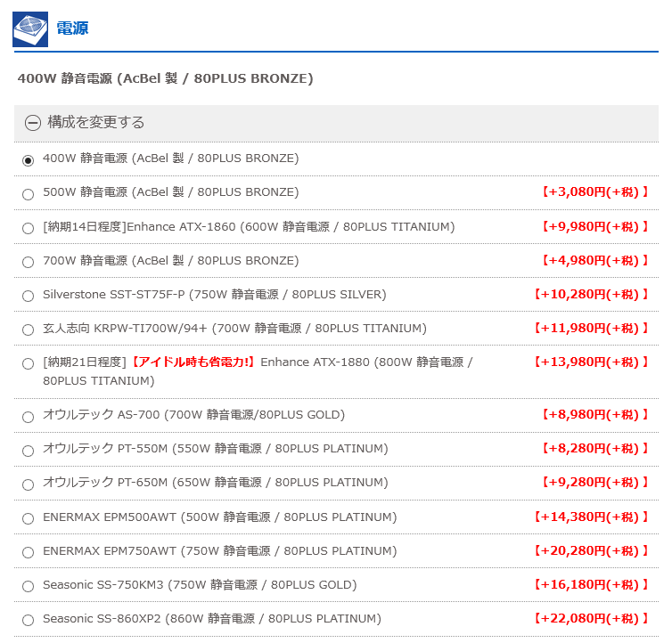Click the 【+9,980円(+税)】 price

click(x=594, y=226)
